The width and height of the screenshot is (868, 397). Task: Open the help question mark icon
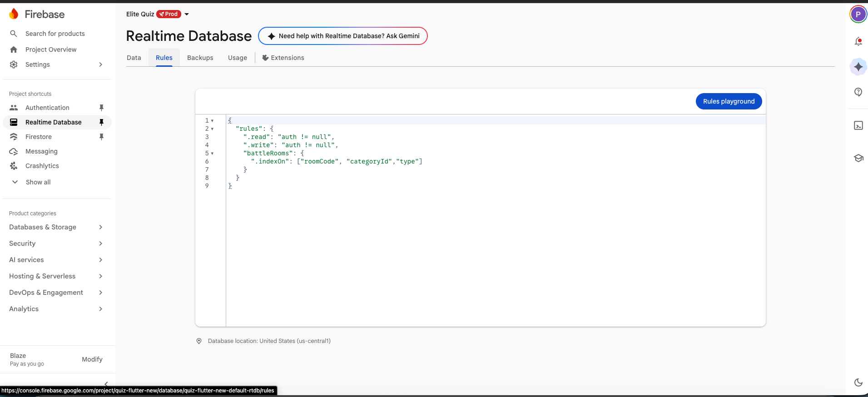(x=858, y=92)
